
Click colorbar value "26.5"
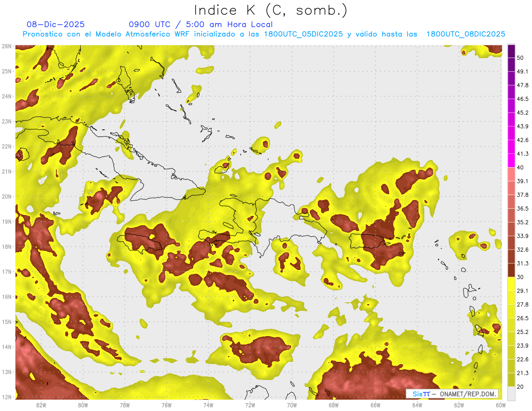tap(522, 318)
